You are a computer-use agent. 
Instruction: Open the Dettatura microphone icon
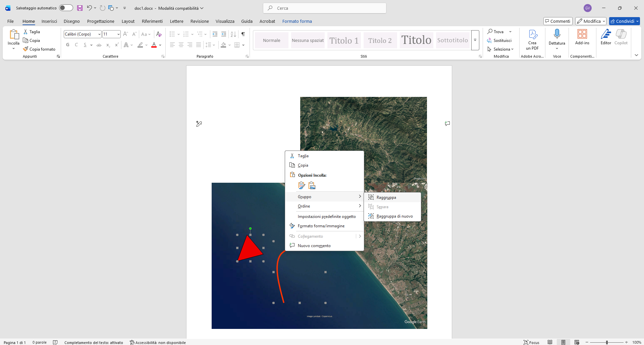557,35
